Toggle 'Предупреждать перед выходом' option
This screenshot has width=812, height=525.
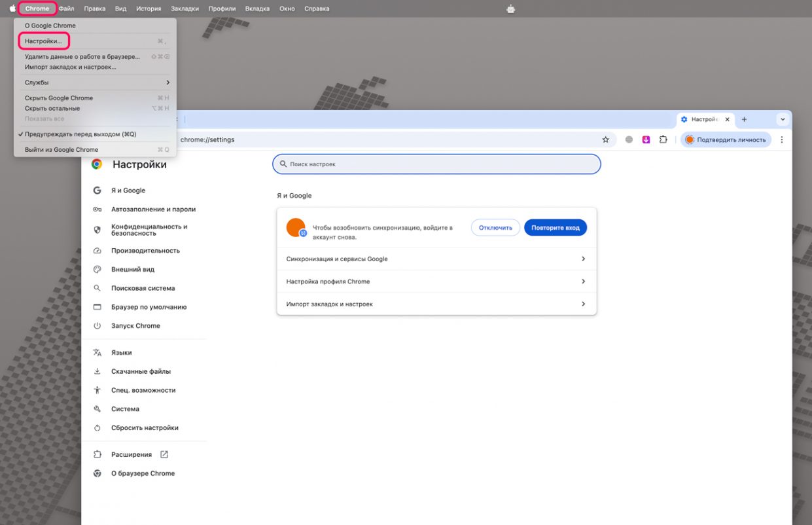pyautogui.click(x=95, y=134)
